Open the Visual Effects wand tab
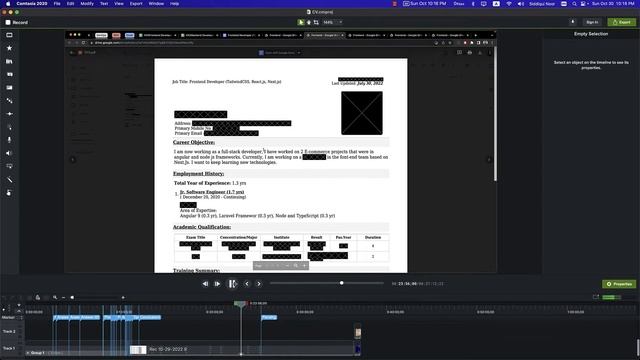 tap(9, 179)
